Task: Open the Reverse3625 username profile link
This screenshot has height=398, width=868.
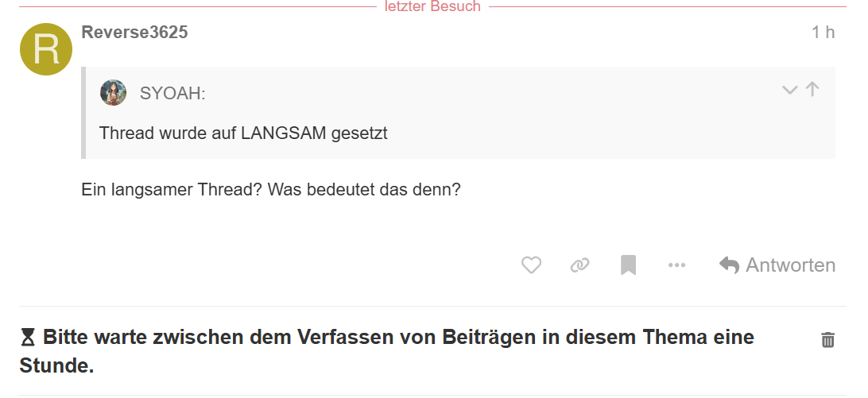Action: tap(134, 33)
